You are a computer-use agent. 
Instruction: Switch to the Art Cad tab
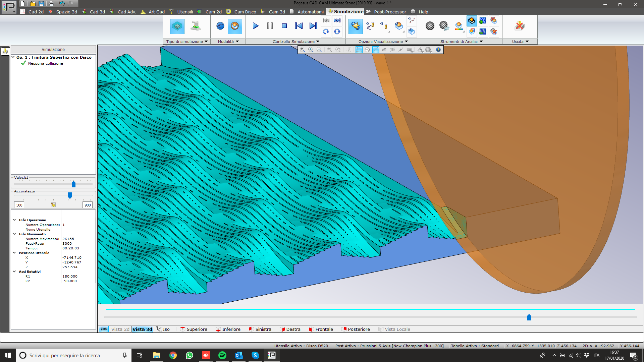(x=153, y=12)
